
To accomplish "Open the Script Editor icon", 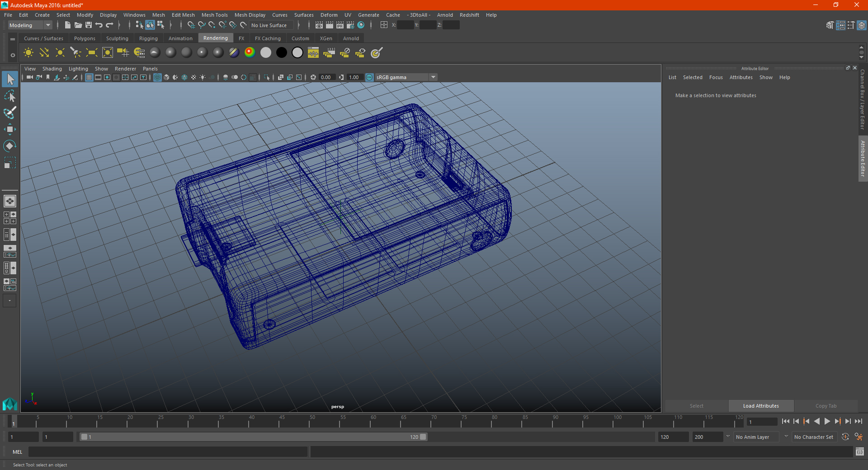I will click(x=860, y=452).
